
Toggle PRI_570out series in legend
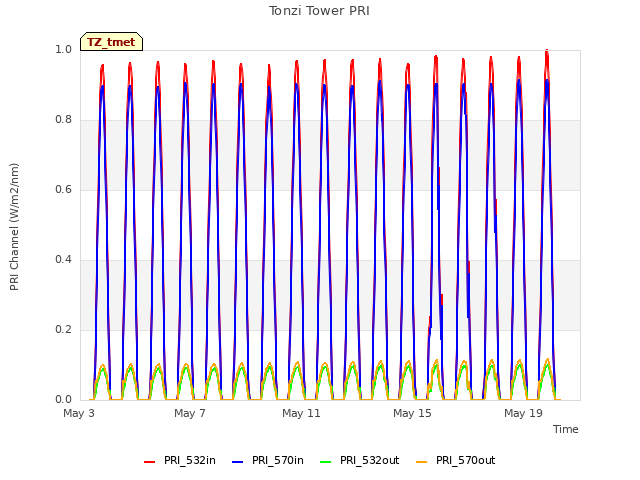tap(456, 460)
